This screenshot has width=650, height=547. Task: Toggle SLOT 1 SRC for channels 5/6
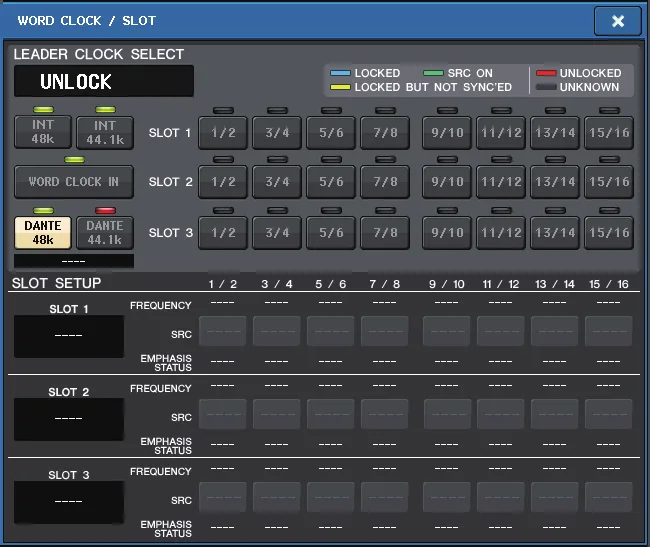[x=330, y=331]
